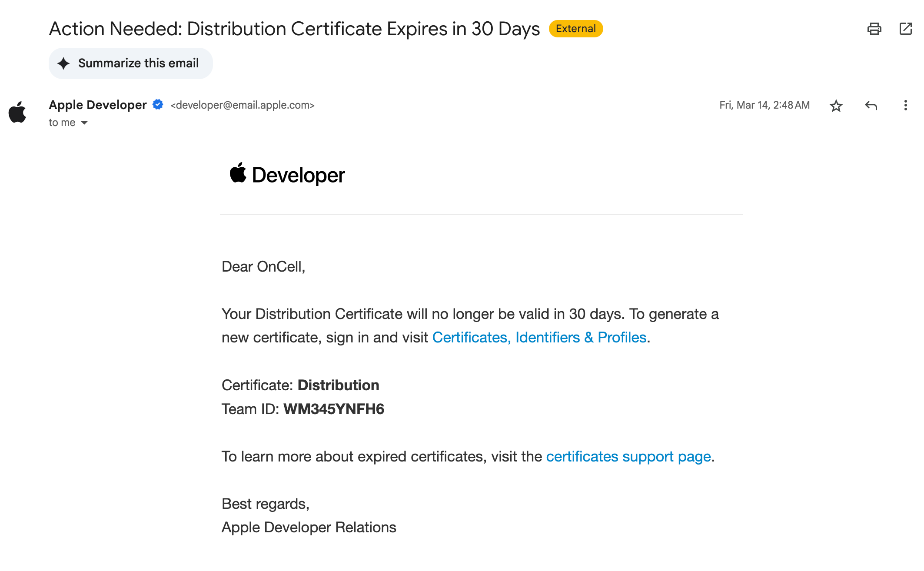Click the bold Distribution certificate text
This screenshot has width=924, height=571.
coord(338,385)
